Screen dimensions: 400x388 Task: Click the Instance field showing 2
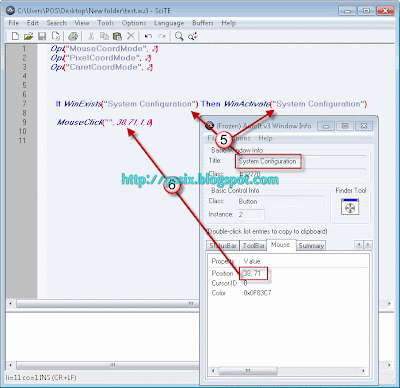[x=250, y=214]
